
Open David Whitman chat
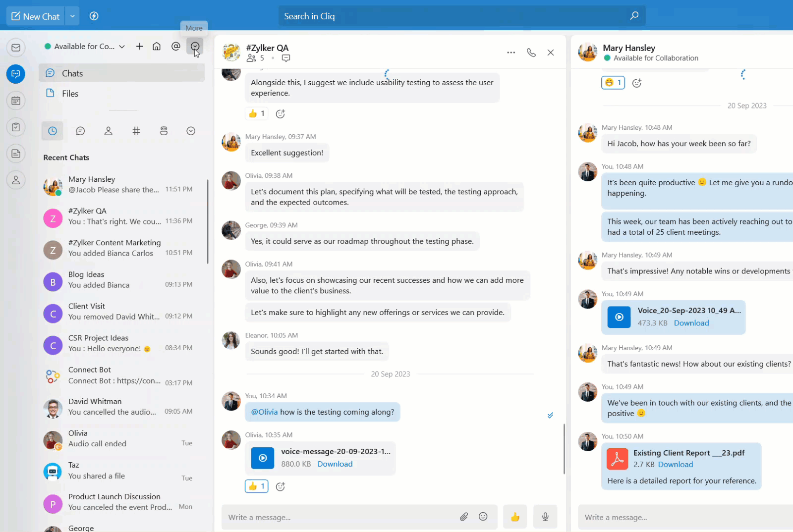click(x=122, y=407)
